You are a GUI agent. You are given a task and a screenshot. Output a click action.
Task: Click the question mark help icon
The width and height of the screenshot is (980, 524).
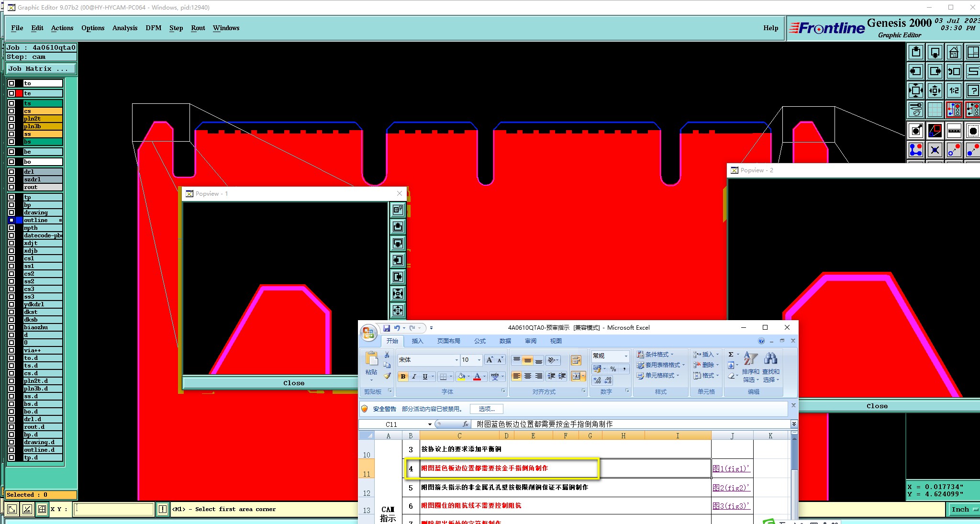pyautogui.click(x=973, y=90)
